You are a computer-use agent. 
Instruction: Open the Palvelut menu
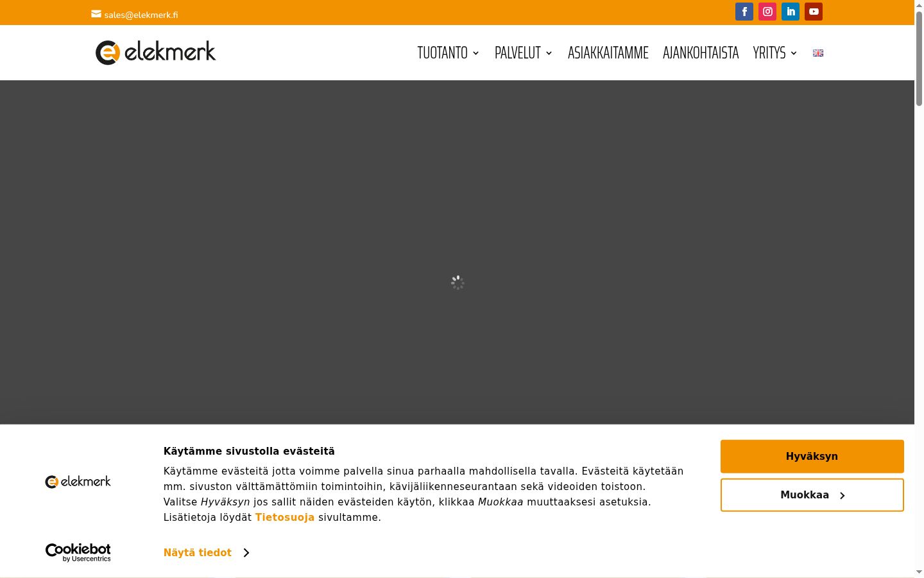(x=517, y=53)
